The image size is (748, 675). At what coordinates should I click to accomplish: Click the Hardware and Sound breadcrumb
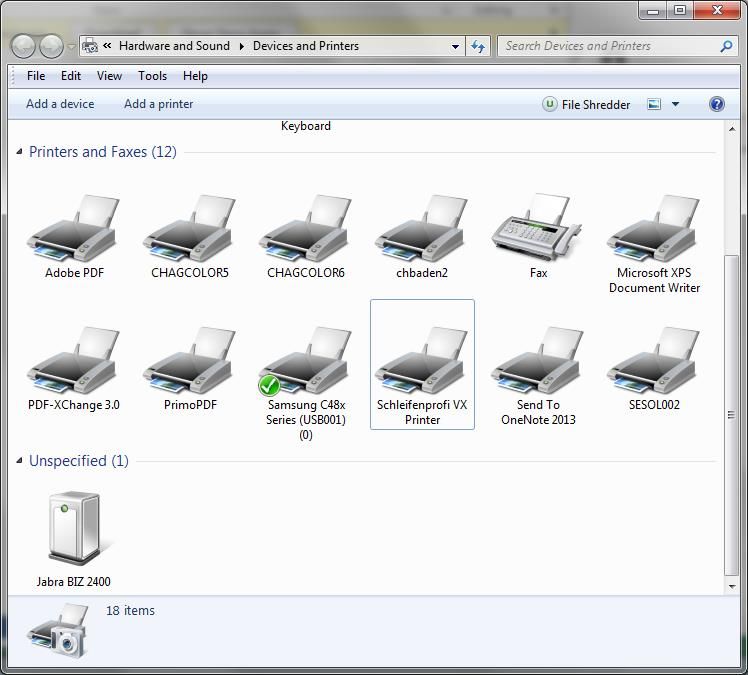tap(174, 46)
